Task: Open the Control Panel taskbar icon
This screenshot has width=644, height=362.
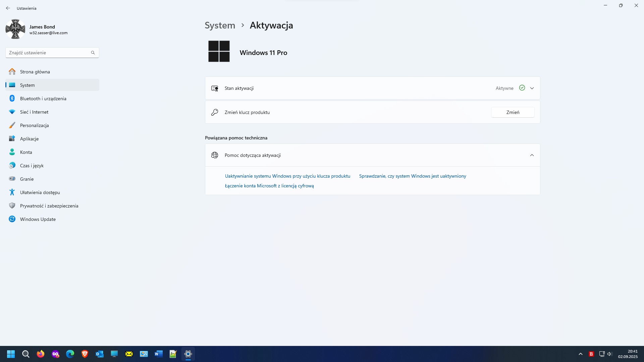Action: (x=144, y=354)
